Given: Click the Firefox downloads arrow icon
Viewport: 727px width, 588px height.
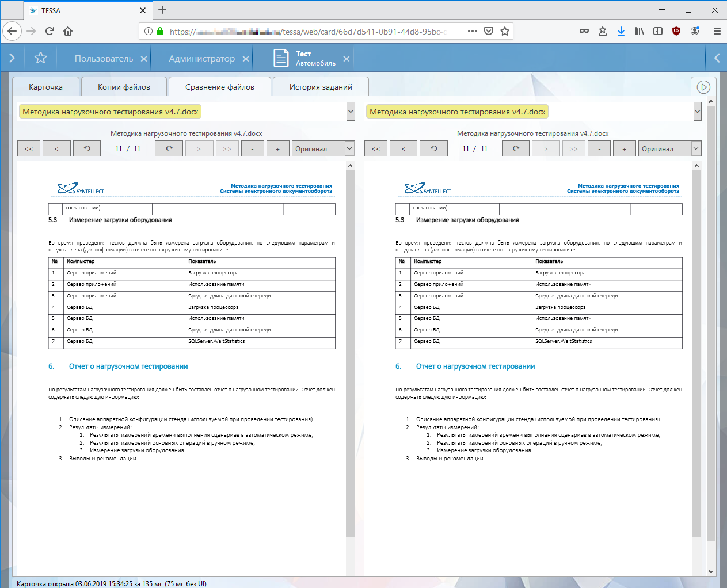Looking at the screenshot, I should (621, 31).
